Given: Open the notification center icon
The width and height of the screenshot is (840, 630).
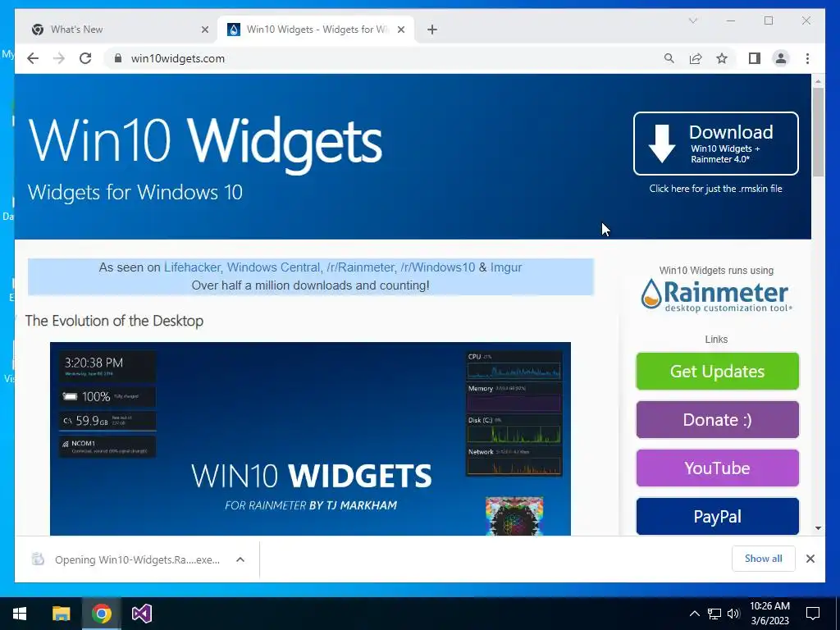Looking at the screenshot, I should click(x=813, y=614).
